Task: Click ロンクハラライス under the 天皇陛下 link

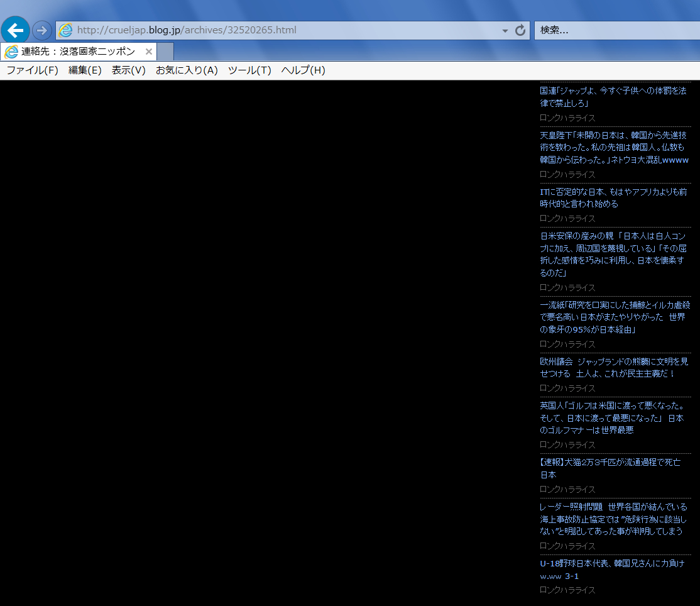Action: (x=567, y=175)
